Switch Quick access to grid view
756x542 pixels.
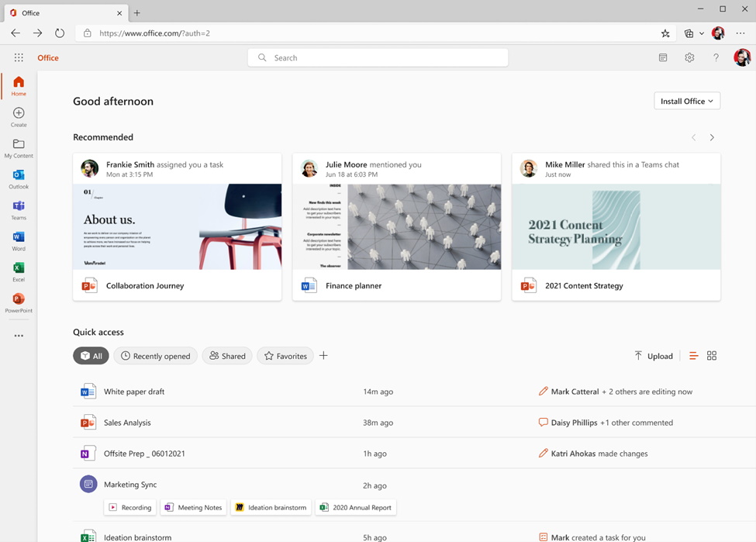(x=712, y=355)
